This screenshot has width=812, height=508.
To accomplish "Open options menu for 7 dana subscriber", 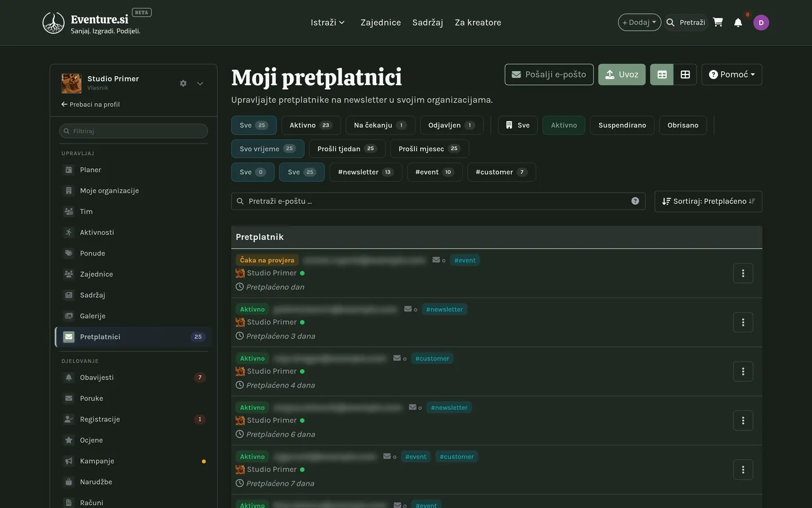I will (x=743, y=470).
